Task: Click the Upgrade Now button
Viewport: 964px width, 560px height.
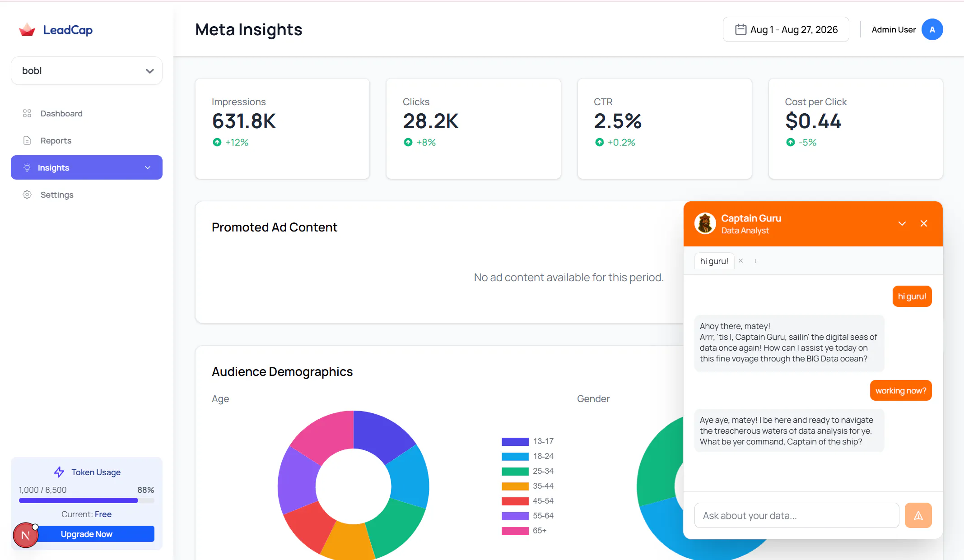Action: [x=87, y=534]
